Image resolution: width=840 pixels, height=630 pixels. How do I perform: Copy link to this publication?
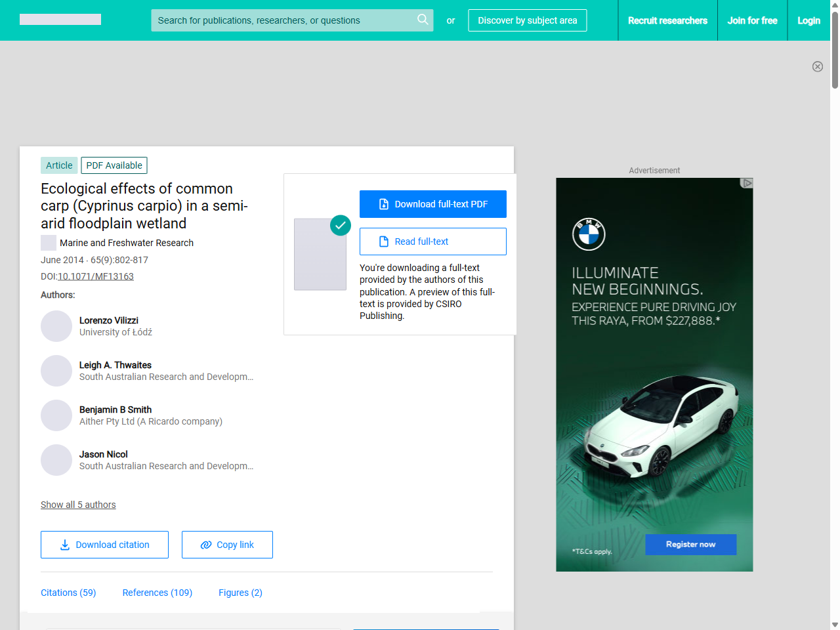tap(227, 545)
